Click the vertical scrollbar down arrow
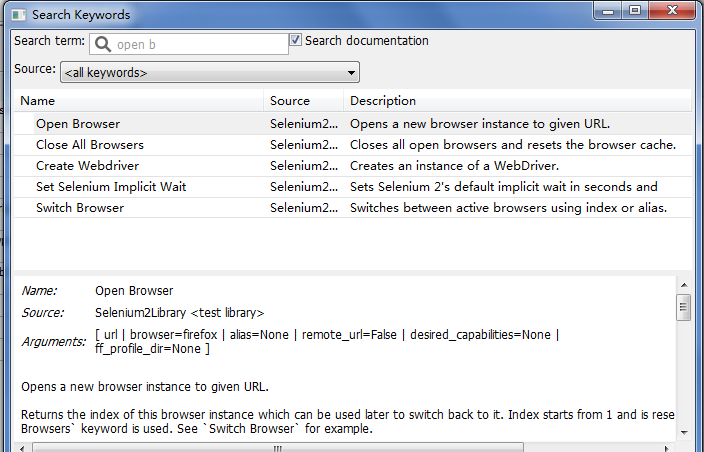The width and height of the screenshot is (704, 452). click(684, 433)
